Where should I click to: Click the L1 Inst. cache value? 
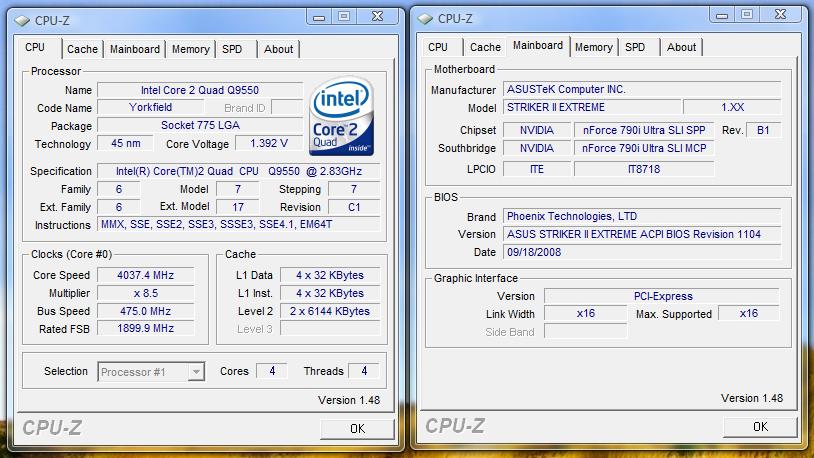tap(330, 293)
